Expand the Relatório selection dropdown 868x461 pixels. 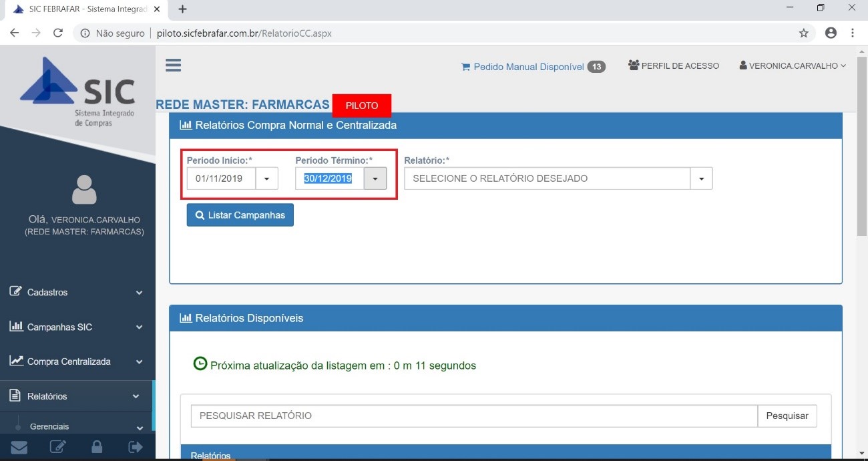pos(701,179)
